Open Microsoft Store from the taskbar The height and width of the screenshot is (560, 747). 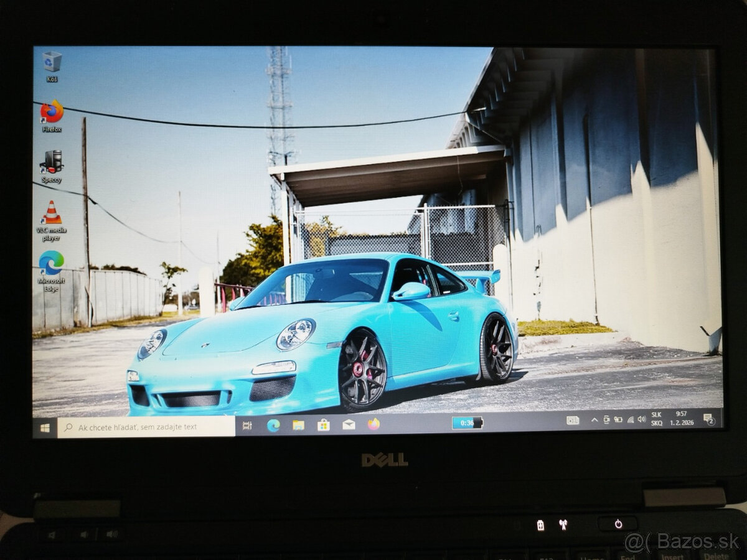coord(323,425)
